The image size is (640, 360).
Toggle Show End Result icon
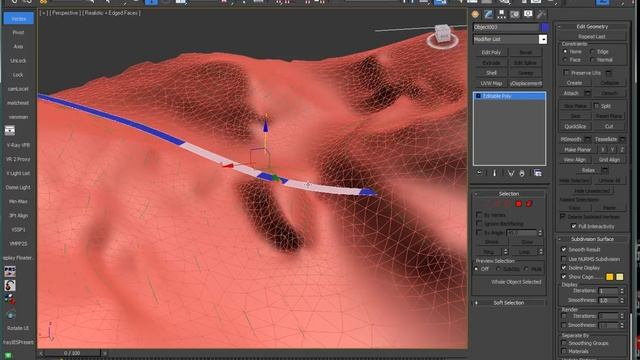(495, 173)
